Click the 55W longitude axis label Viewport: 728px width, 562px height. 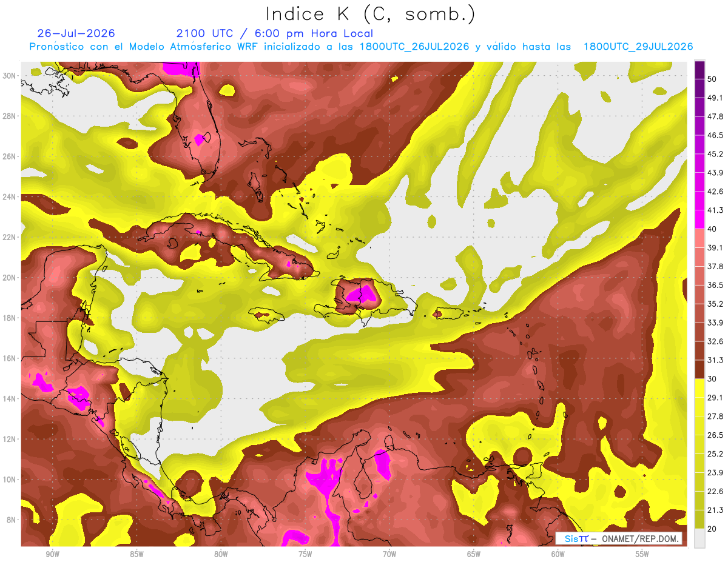pyautogui.click(x=642, y=554)
